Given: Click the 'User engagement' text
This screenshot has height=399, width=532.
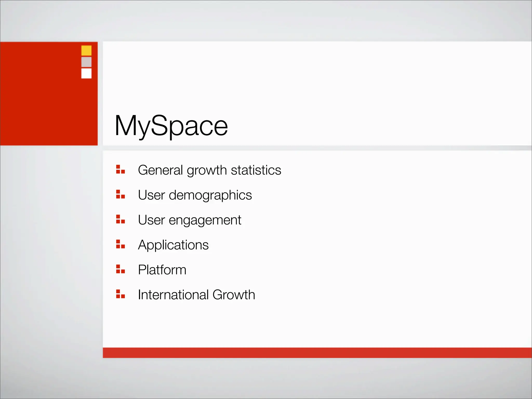Looking at the screenshot, I should 189,220.
